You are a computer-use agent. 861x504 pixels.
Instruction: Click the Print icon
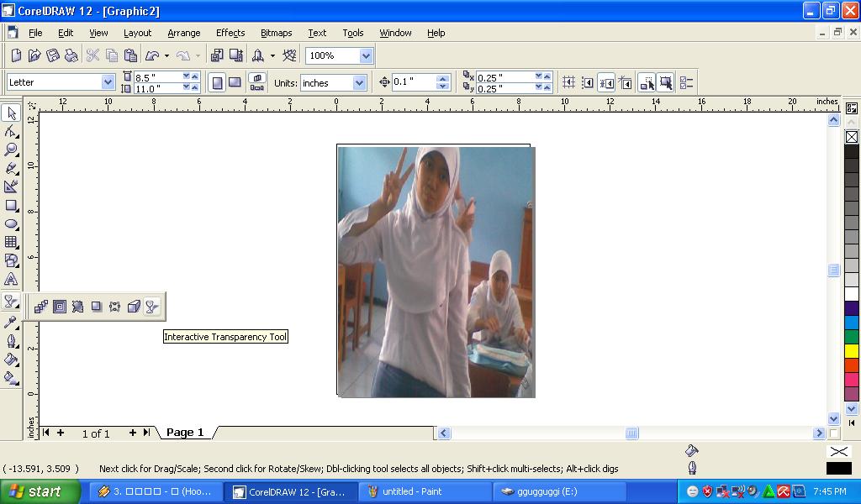(71, 55)
